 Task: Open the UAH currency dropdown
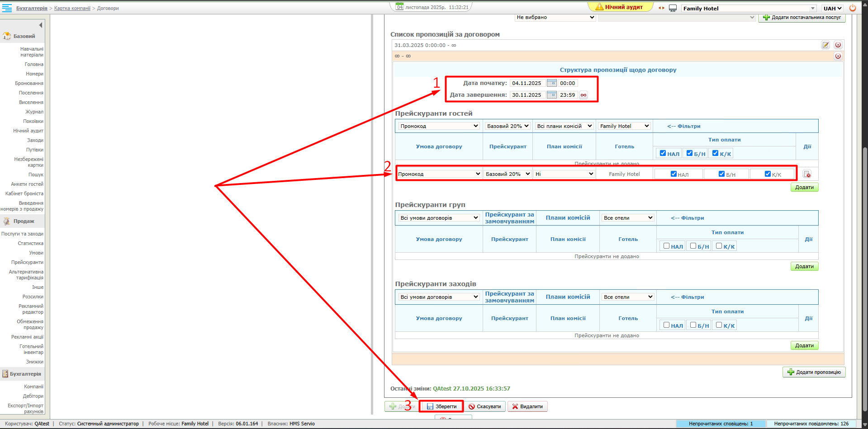tap(832, 8)
